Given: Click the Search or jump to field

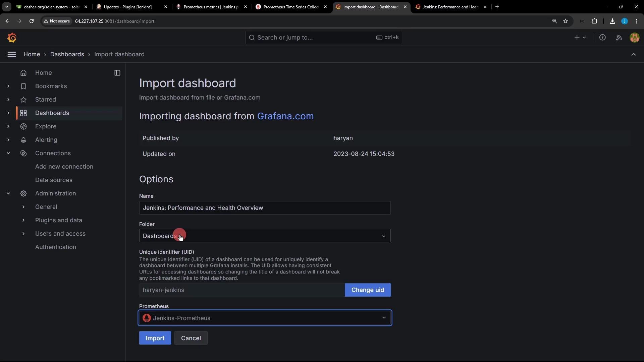Looking at the screenshot, I should coord(323,38).
